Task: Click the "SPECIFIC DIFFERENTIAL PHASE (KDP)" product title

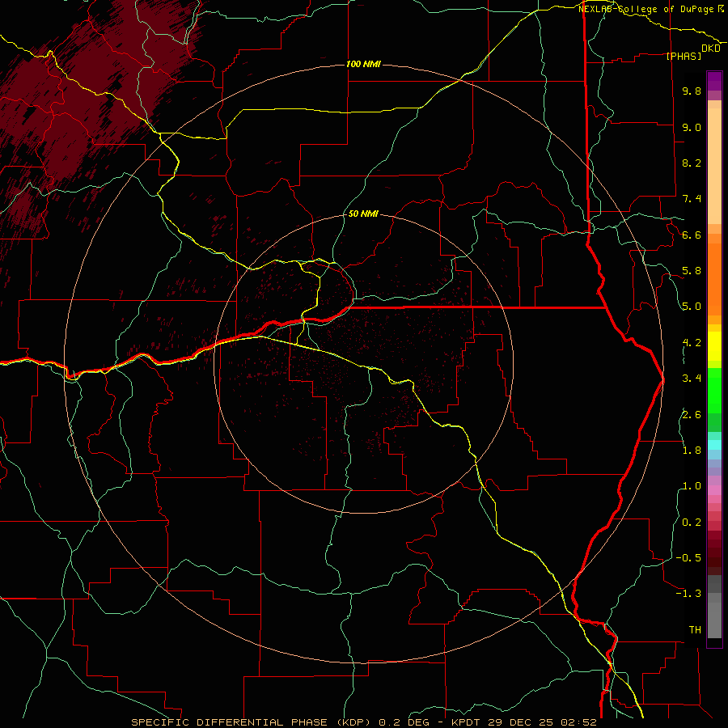Action: 253,722
